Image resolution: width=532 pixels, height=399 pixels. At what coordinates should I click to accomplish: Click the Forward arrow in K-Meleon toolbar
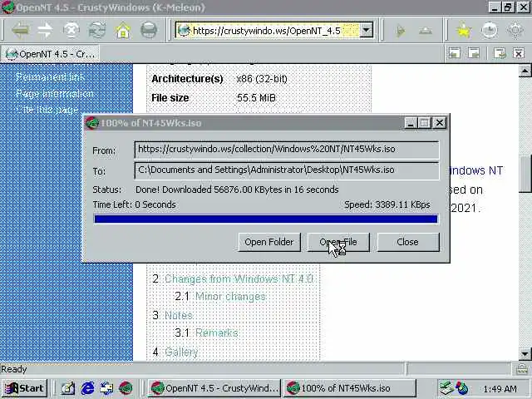tap(45, 31)
